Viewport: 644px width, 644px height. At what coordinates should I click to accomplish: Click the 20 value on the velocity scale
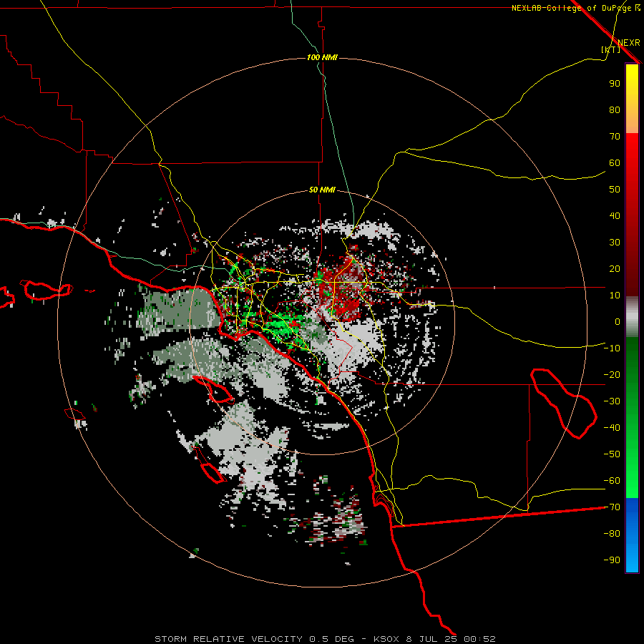pyautogui.click(x=615, y=268)
